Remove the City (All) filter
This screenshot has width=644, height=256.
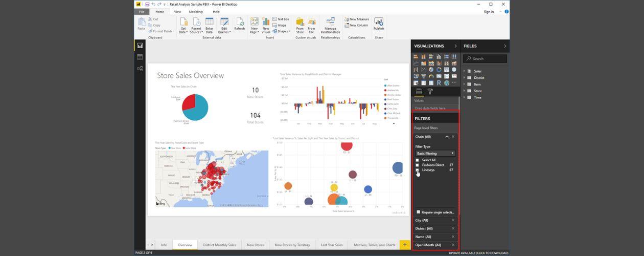(453, 220)
